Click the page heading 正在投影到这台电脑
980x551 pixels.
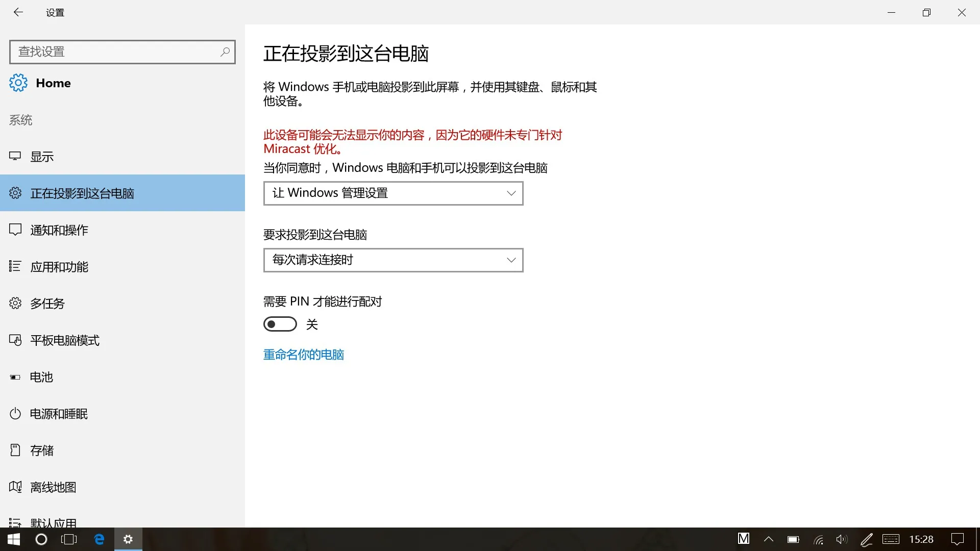(x=346, y=53)
